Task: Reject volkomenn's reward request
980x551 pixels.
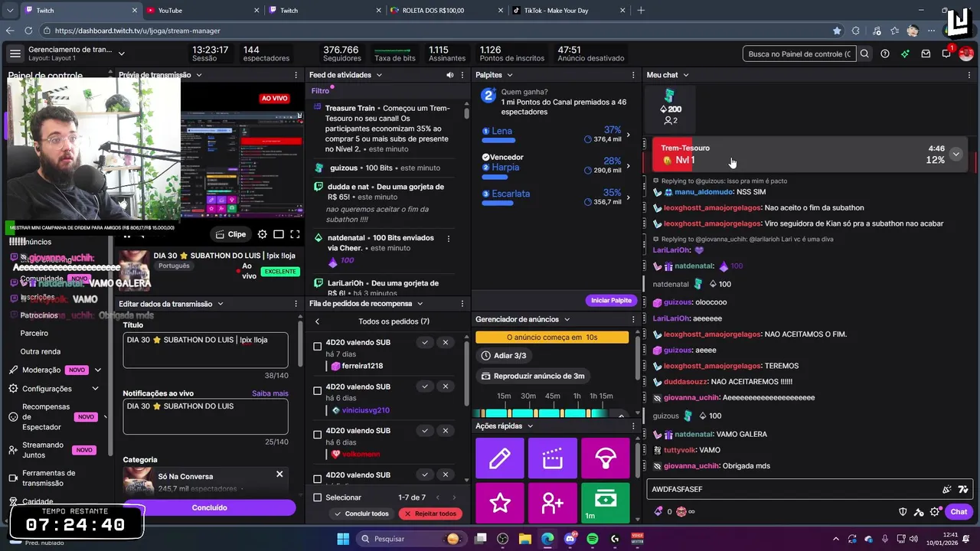Action: 446,431
